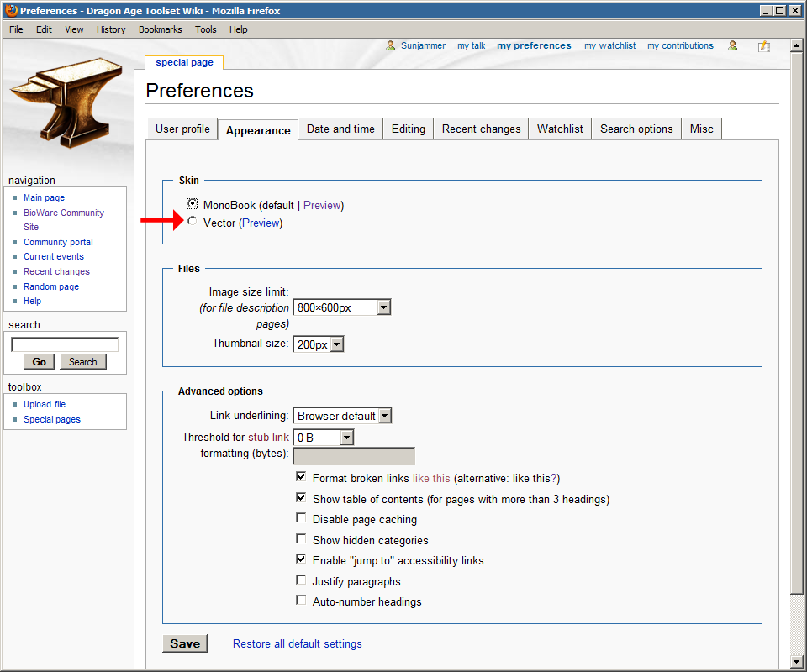Click the user icon after my contributions
This screenshot has height=672, width=807.
point(733,46)
